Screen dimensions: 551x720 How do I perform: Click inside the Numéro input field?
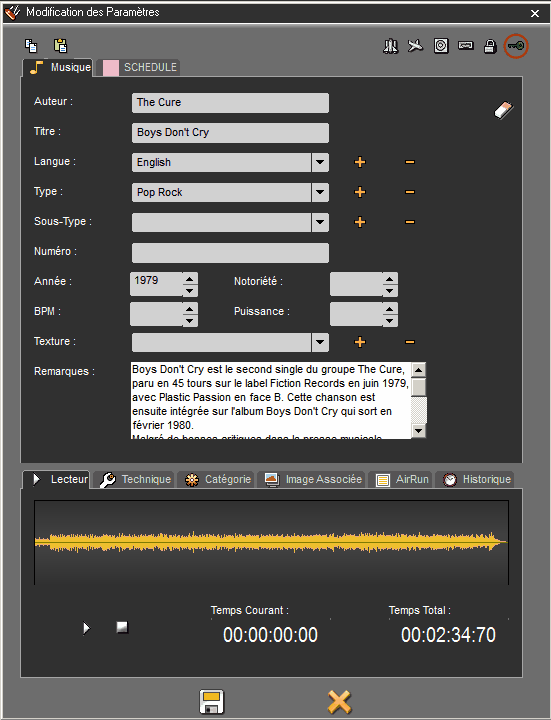230,253
